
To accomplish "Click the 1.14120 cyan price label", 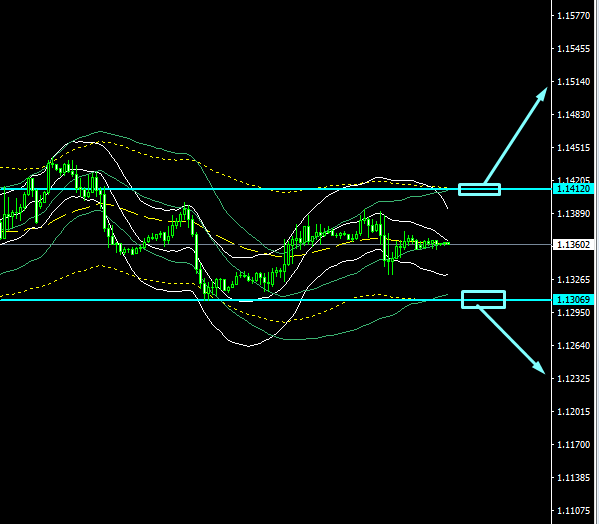I will tap(573, 189).
